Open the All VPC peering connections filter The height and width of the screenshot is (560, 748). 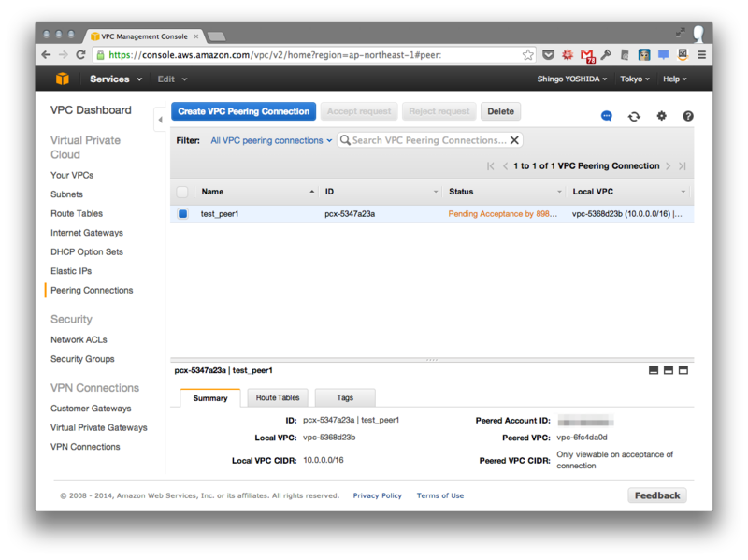coord(271,140)
